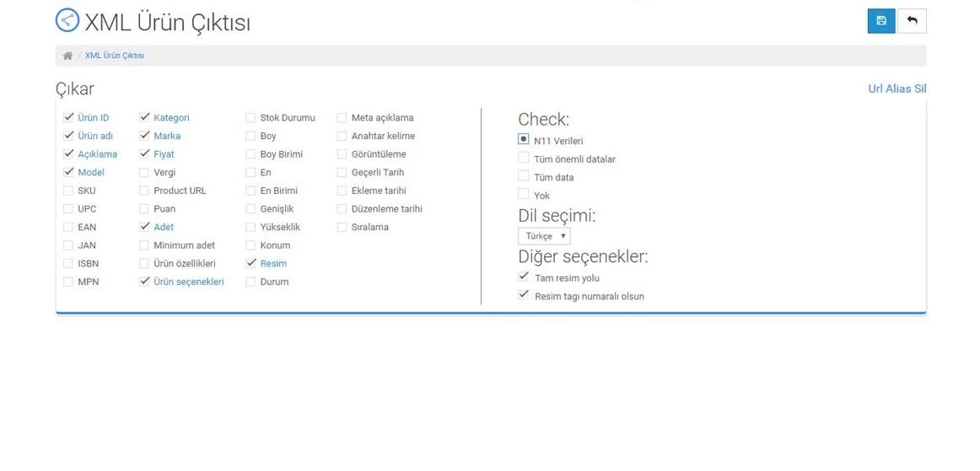Uncheck Resim tagı numaralı olsun
Viewport: 980px width, 471px height.
pyautogui.click(x=524, y=296)
